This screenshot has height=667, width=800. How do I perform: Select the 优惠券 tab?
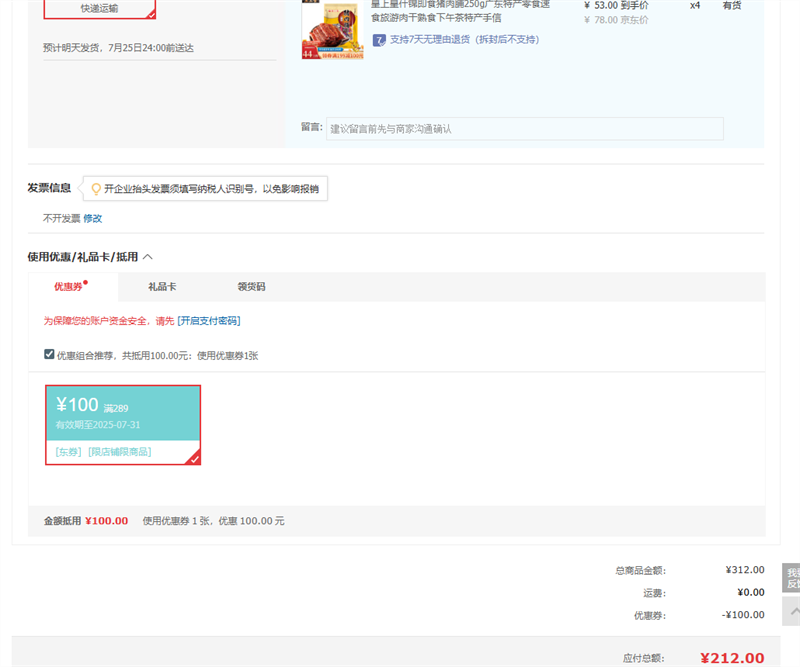click(68, 287)
